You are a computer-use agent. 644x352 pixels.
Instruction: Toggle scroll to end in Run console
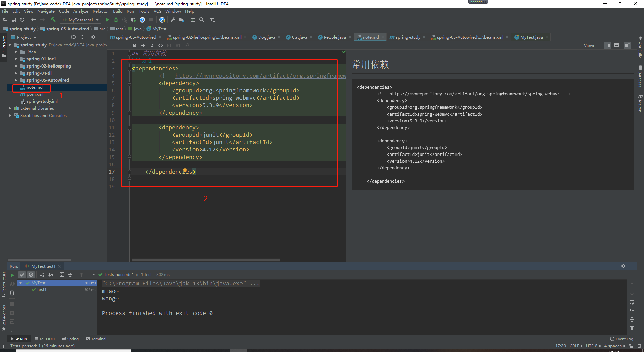point(632,311)
